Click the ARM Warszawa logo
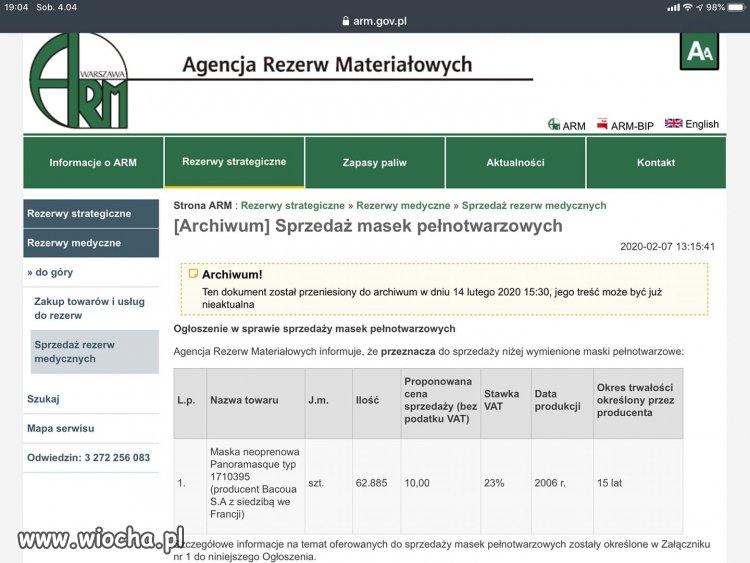750x563 pixels. click(x=79, y=80)
